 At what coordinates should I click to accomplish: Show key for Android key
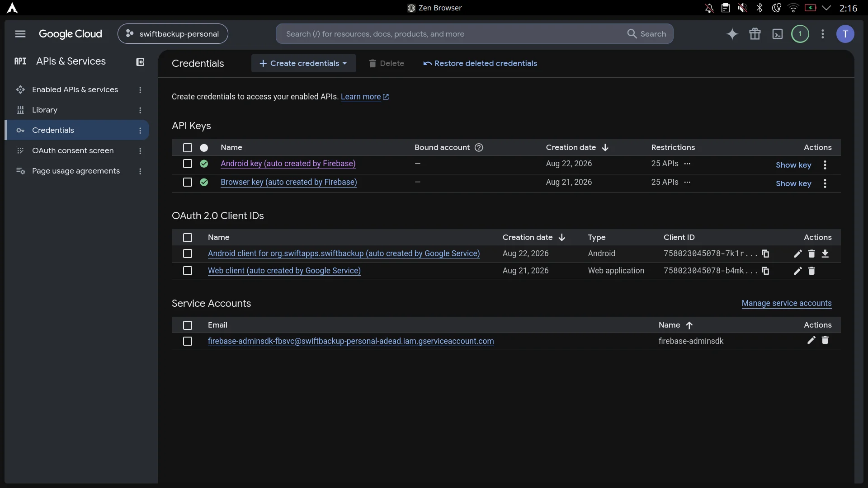(x=793, y=165)
